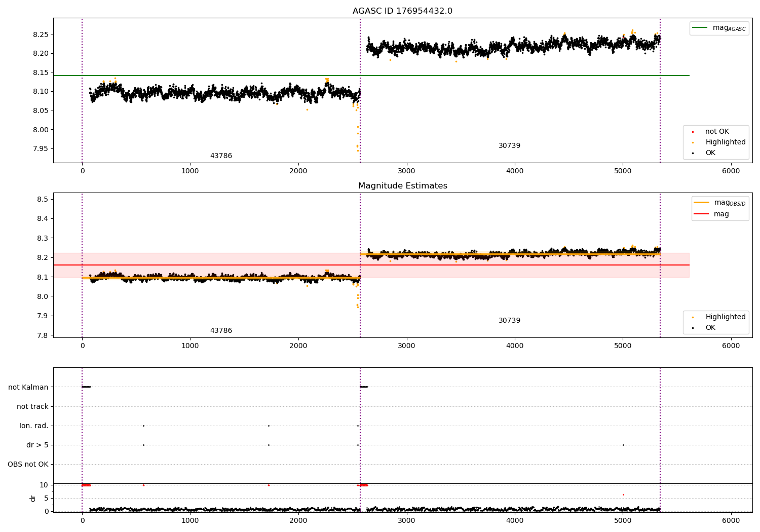
Task: Select the 'not track' axis label
Action: click(x=32, y=406)
